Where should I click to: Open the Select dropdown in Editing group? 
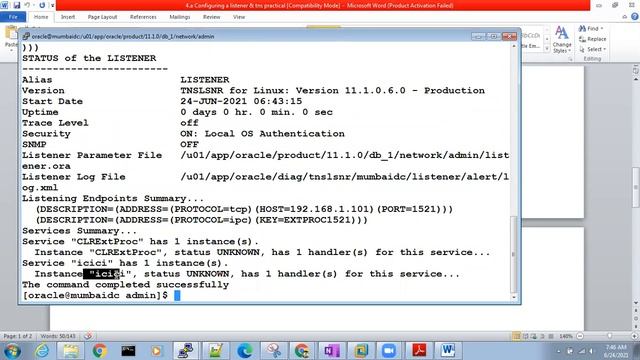click(593, 49)
